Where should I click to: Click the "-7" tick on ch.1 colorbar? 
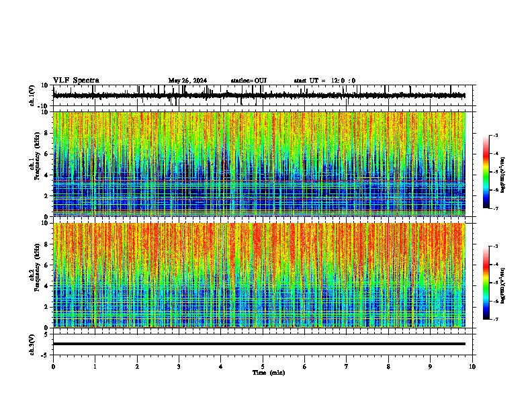coord(496,208)
